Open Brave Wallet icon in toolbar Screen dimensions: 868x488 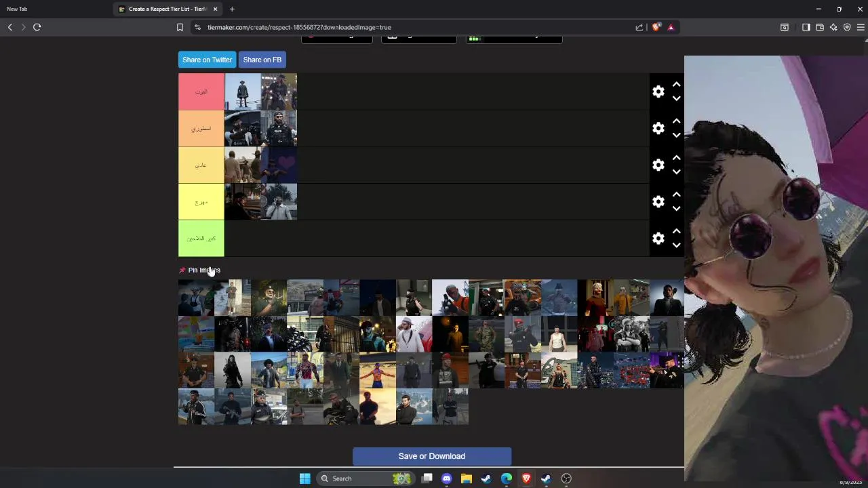820,27
